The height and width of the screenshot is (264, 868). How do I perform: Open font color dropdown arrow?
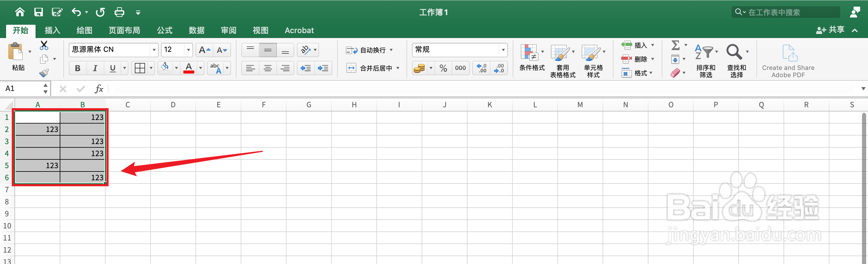coord(201,68)
